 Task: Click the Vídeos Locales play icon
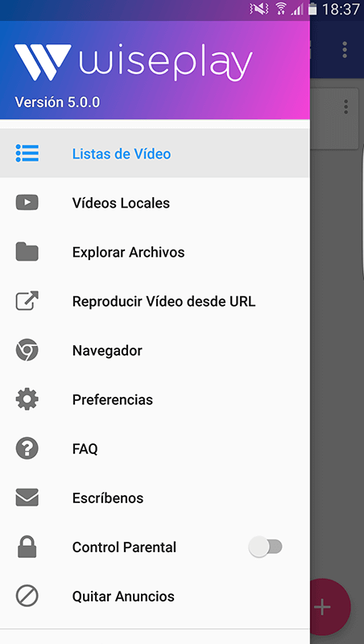27,203
